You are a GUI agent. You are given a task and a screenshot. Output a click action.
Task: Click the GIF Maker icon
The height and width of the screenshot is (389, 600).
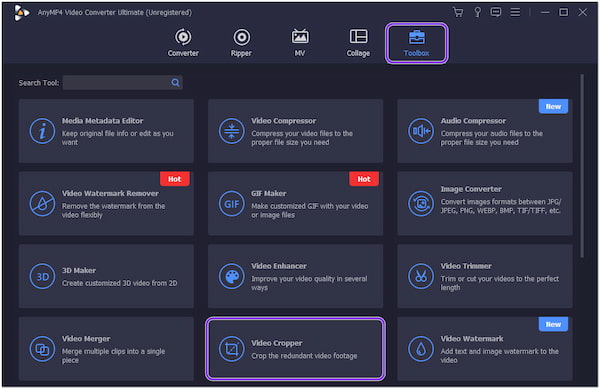(x=232, y=203)
